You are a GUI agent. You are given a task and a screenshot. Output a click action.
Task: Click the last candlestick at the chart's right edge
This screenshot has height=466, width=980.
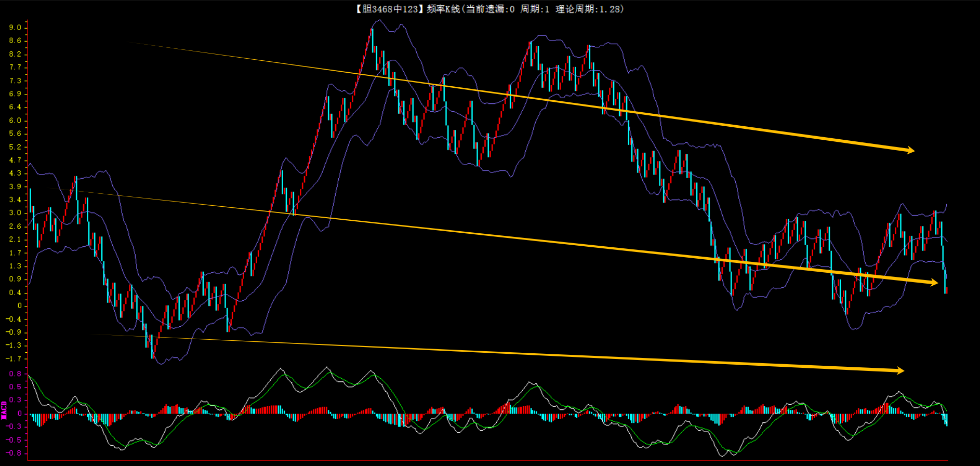coord(946,289)
